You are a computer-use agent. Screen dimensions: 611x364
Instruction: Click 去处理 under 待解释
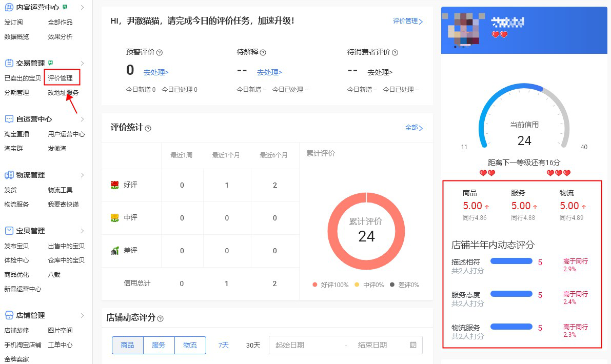[x=269, y=72]
